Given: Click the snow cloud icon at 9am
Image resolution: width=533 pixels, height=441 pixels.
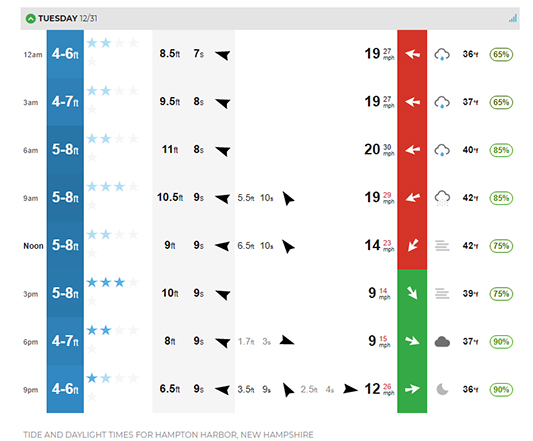Looking at the screenshot, I should point(442,198).
